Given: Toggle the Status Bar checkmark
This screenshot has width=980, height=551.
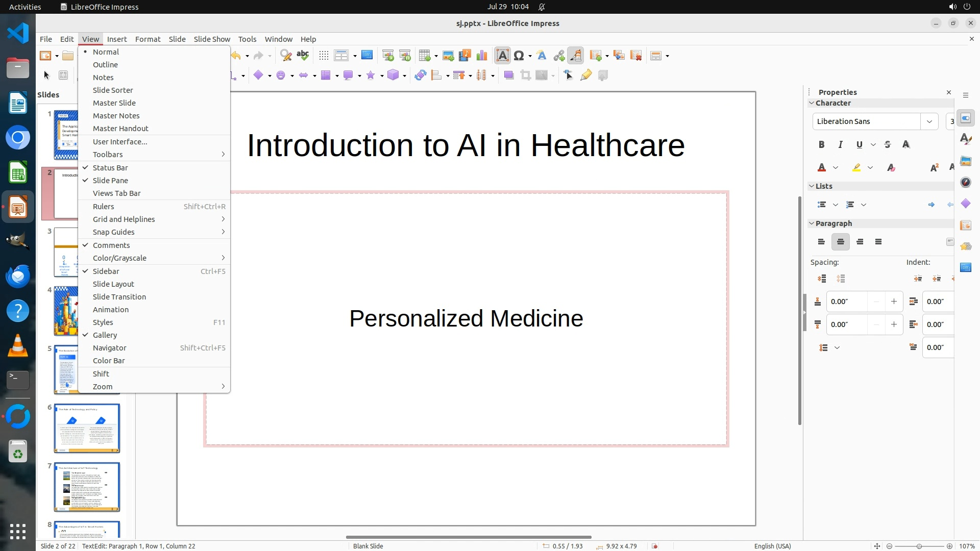Looking at the screenshot, I should coord(110,167).
